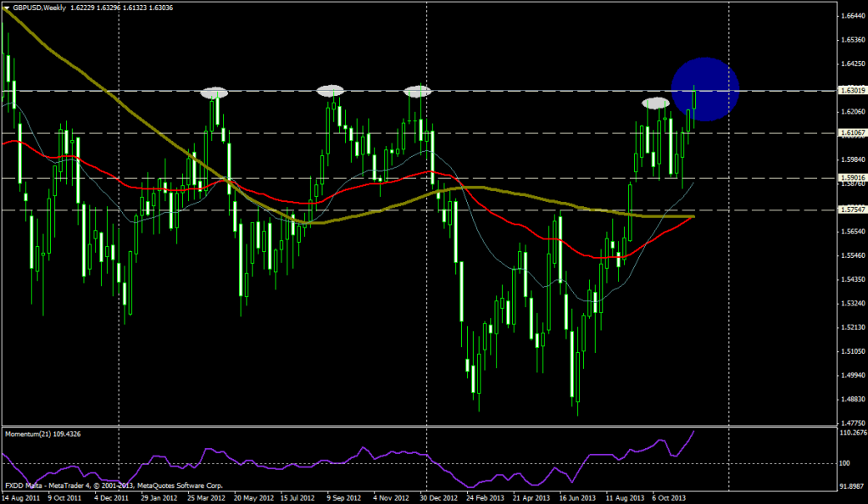The width and height of the screenshot is (868, 504).
Task: Select the gray ellipse near August 2013 peak
Action: pos(655,103)
